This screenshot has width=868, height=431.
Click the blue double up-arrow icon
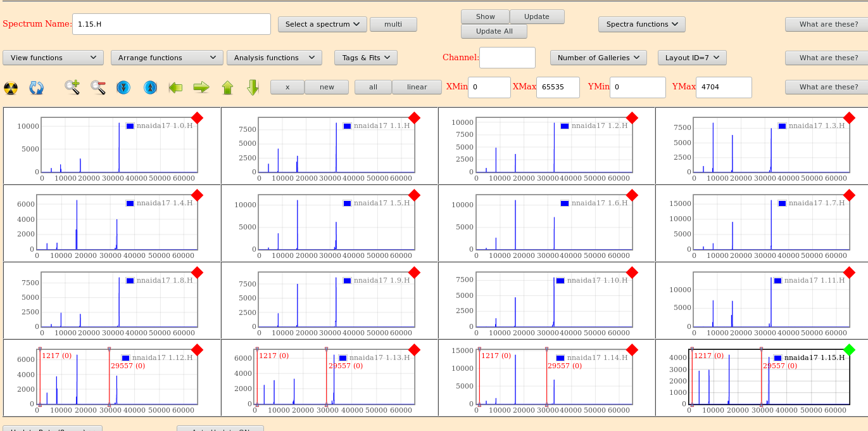(150, 87)
